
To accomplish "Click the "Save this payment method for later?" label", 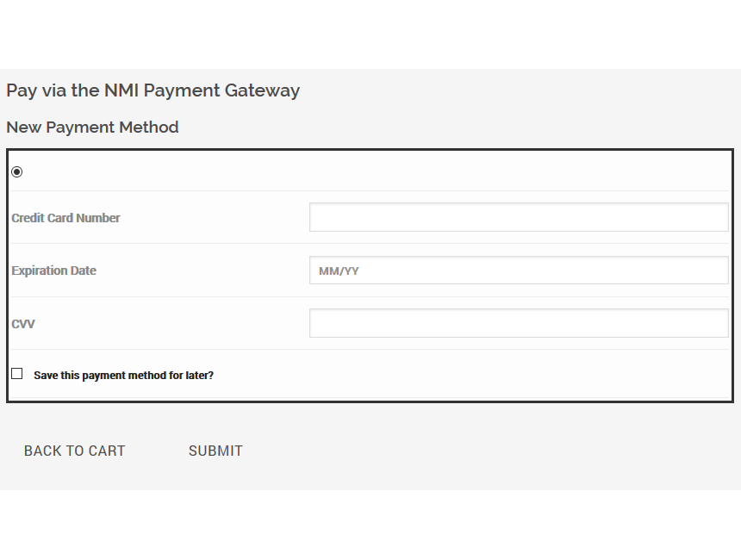I will 123,376.
